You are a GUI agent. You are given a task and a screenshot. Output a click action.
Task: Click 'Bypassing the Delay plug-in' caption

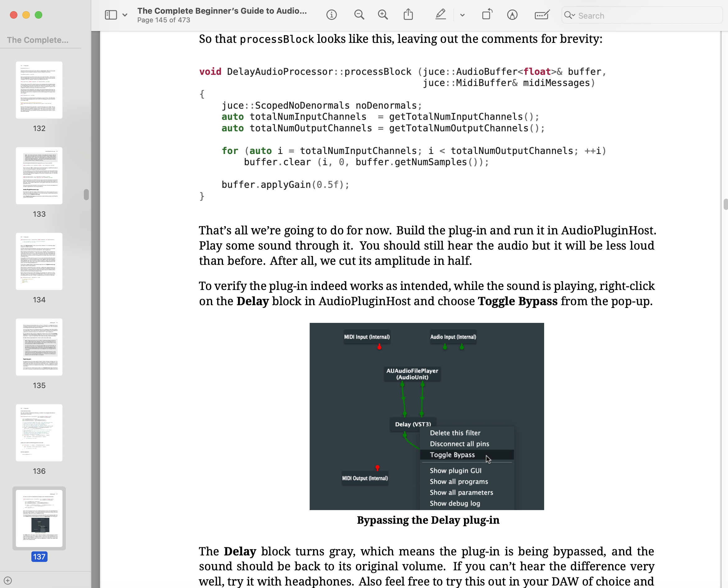coord(428,520)
